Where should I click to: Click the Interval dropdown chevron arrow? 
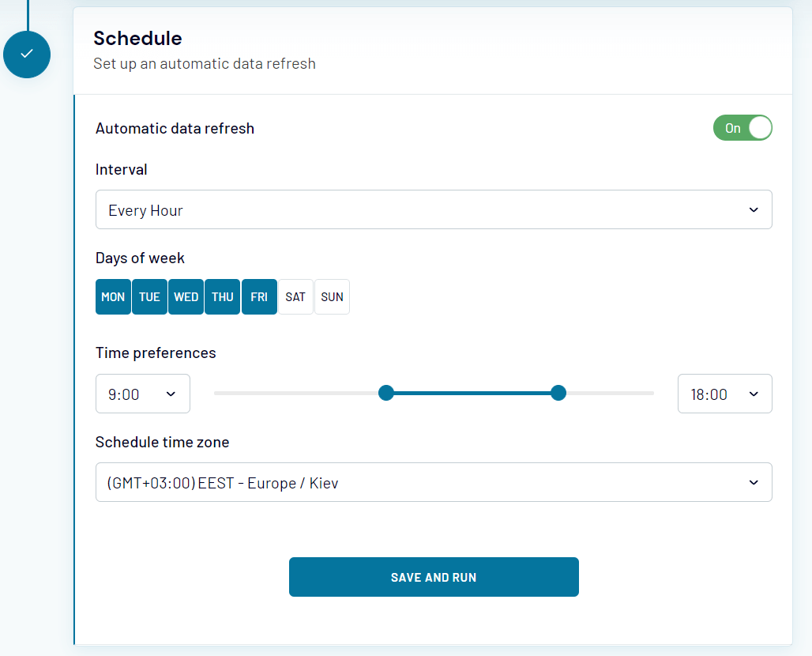[754, 210]
